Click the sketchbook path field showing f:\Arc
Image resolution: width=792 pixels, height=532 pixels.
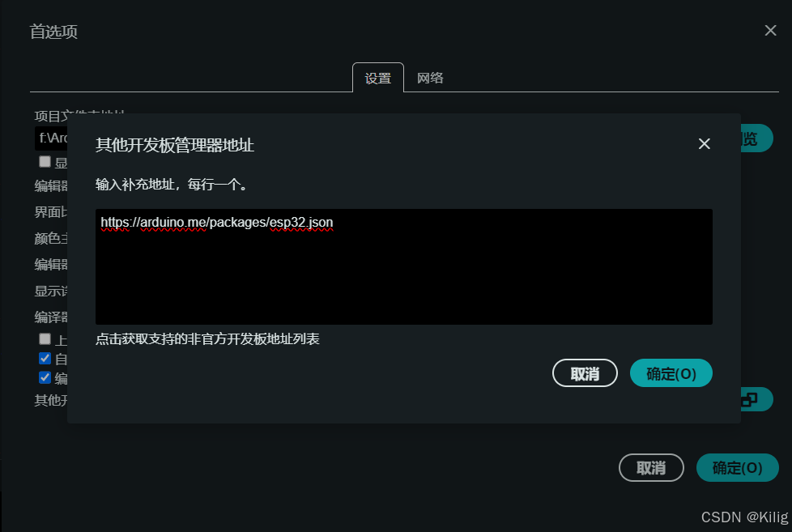pos(51,138)
